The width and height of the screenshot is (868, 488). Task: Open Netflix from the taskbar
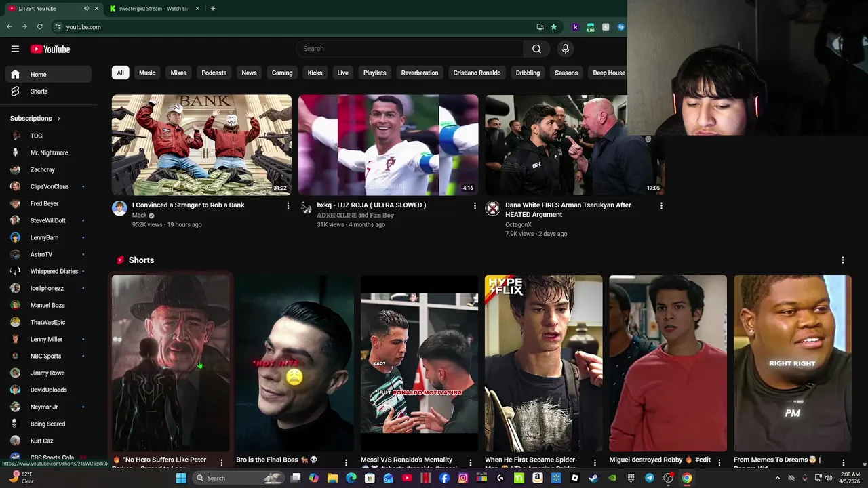(x=426, y=478)
